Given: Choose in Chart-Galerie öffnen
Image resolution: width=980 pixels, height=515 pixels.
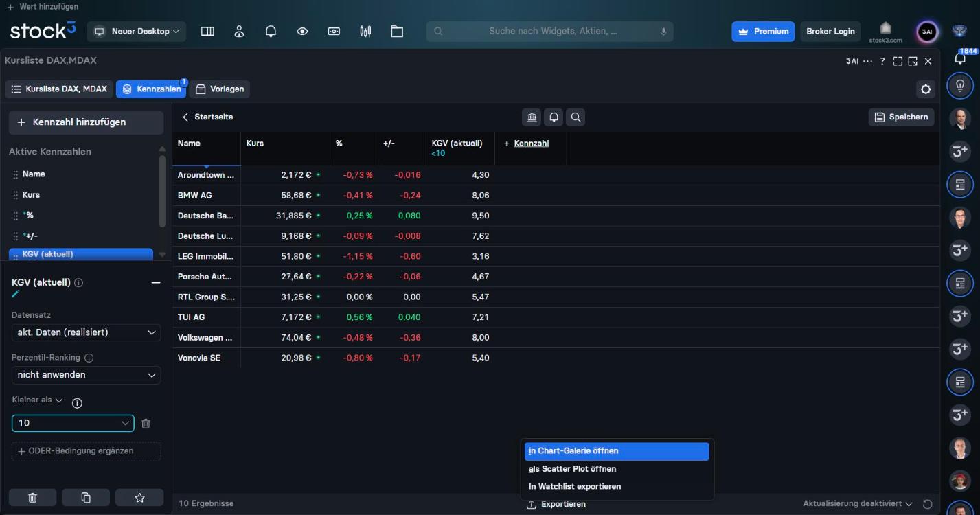Looking at the screenshot, I should [617, 451].
